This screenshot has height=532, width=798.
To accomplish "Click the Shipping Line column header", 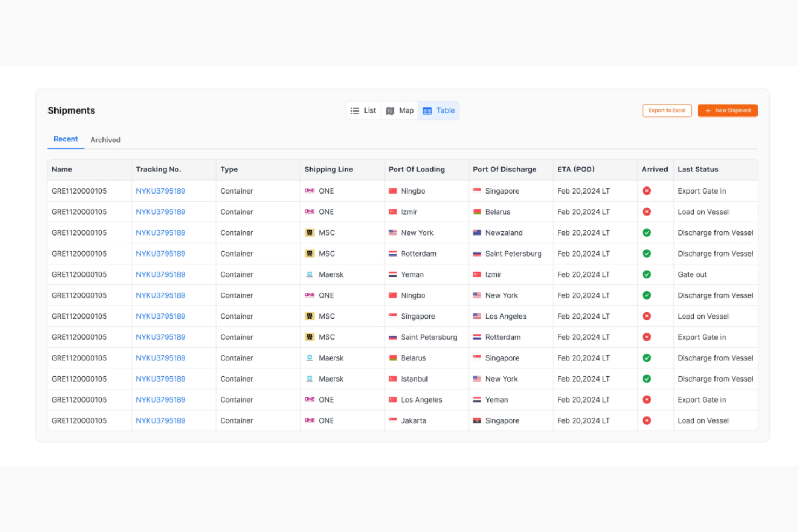I will click(x=342, y=169).
